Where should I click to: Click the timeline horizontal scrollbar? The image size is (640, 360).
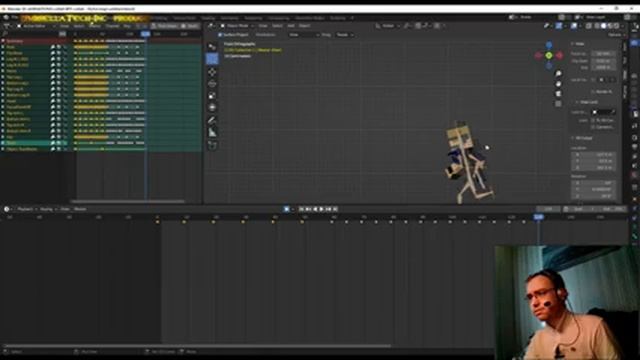coord(196,346)
